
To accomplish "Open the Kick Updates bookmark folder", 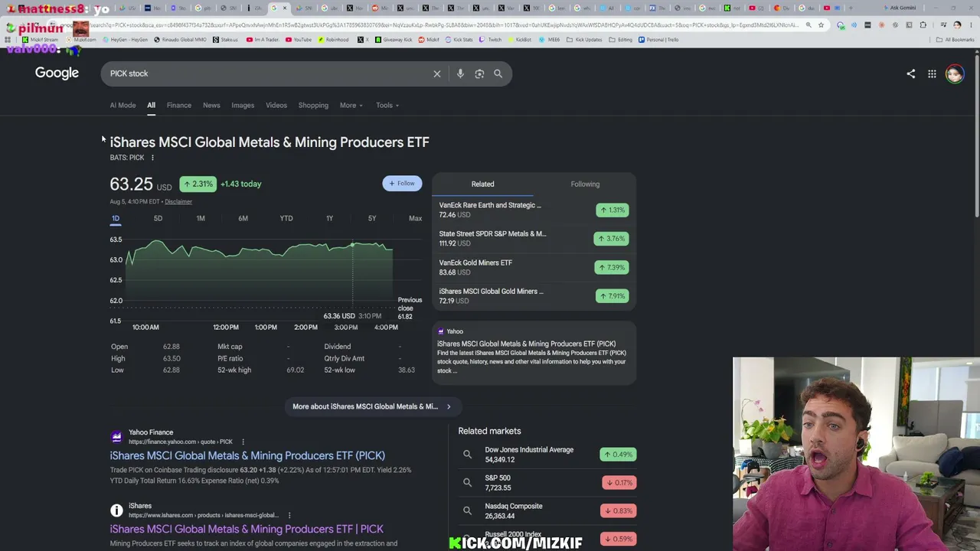I will pyautogui.click(x=584, y=40).
